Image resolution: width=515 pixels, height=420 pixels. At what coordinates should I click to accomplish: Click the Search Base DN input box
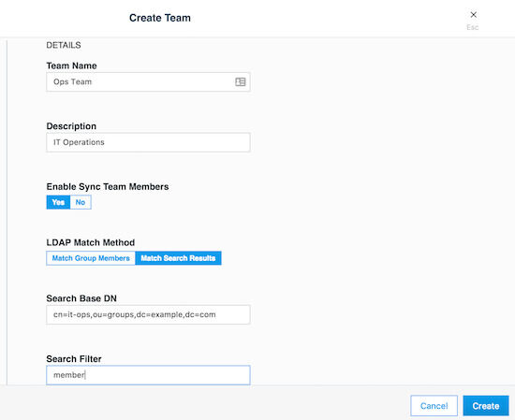pos(148,314)
